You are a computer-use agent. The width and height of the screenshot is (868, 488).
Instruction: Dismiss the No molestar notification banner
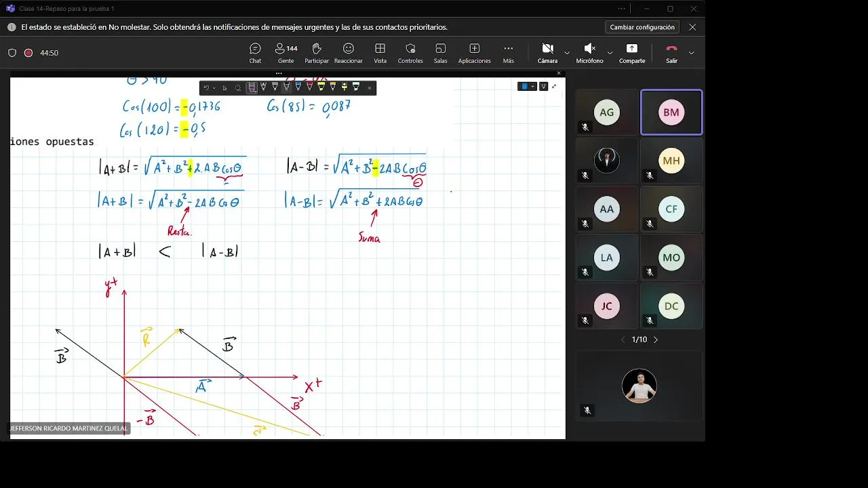point(692,27)
